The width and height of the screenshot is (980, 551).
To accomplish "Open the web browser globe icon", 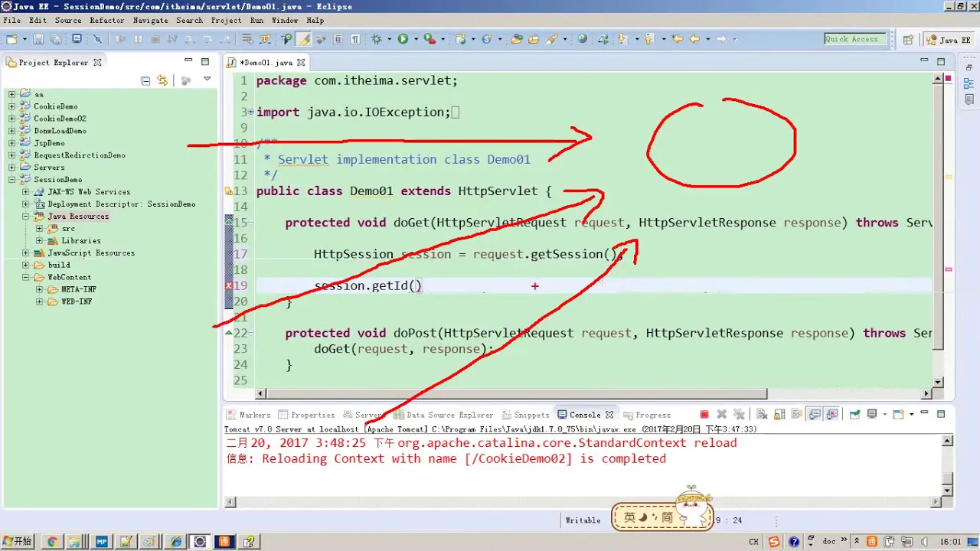I will [583, 39].
